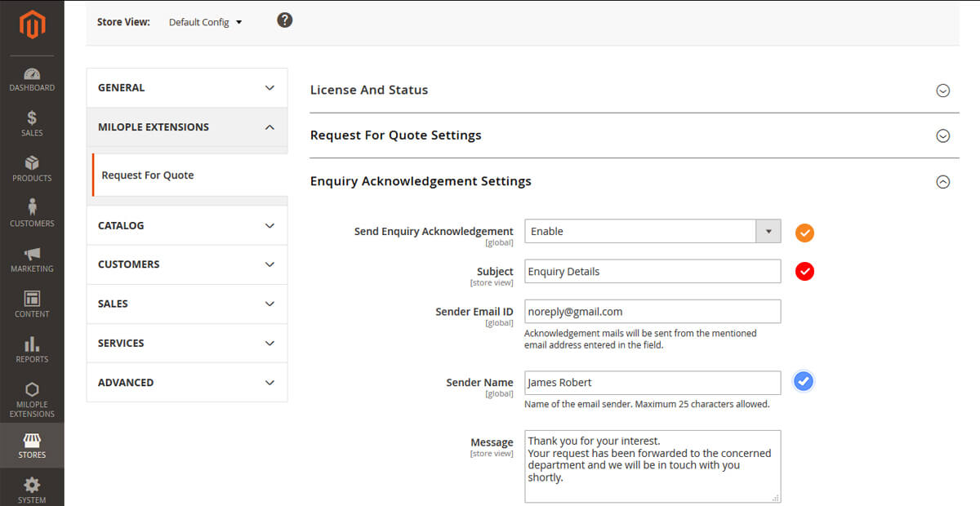
Task: Open the Send Enquiry Acknowledgement Enable dropdown
Action: click(652, 231)
